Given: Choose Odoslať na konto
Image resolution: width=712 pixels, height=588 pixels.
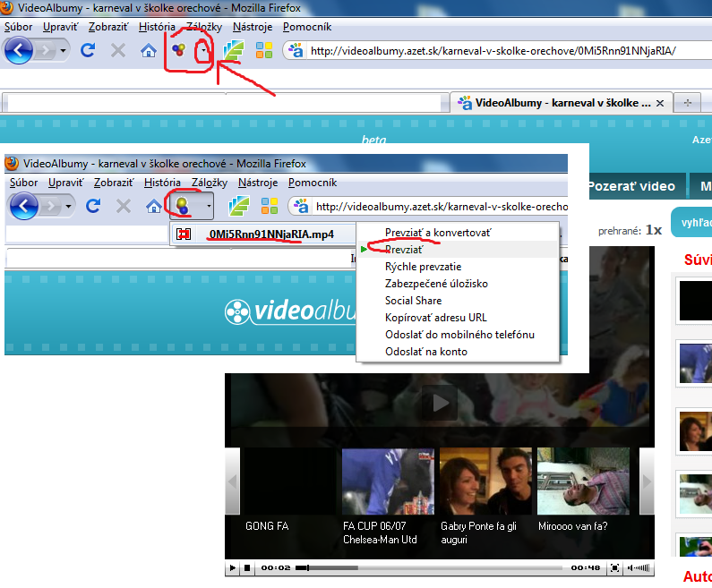Looking at the screenshot, I should point(458,352).
